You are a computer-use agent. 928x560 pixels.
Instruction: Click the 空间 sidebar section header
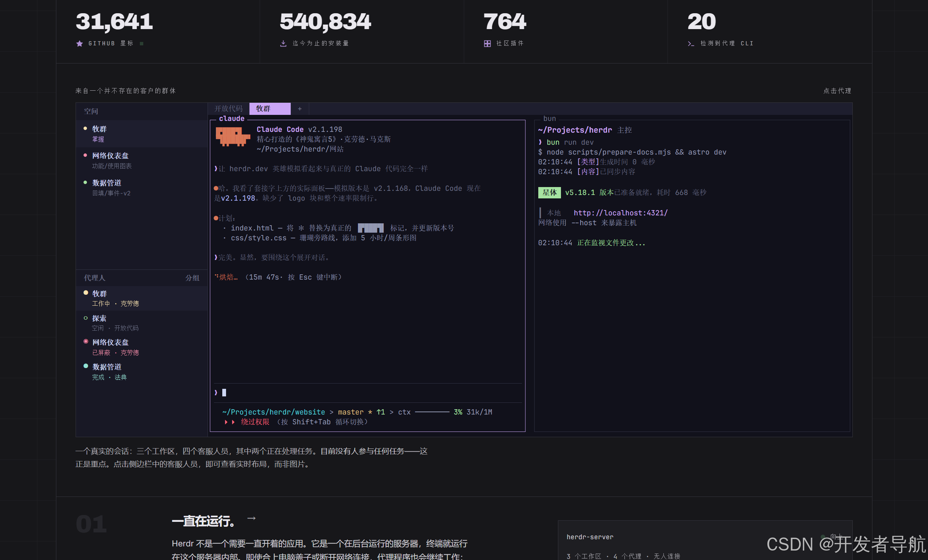pyautogui.click(x=91, y=111)
